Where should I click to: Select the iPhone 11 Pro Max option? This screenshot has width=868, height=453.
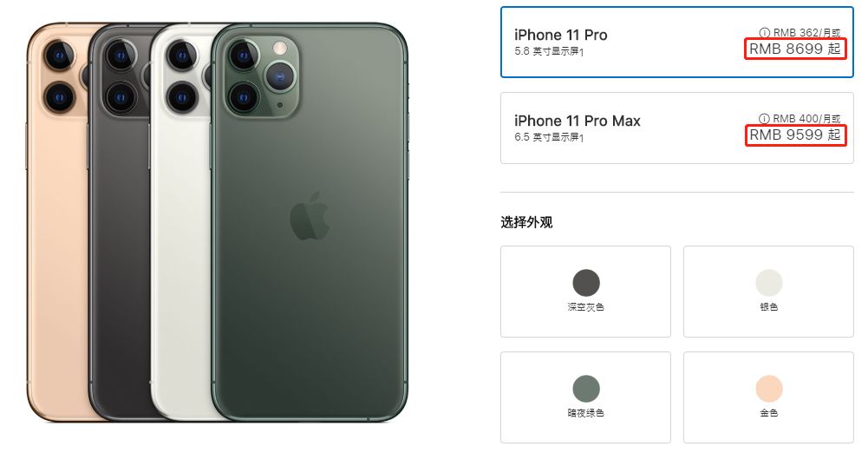pyautogui.click(x=677, y=128)
